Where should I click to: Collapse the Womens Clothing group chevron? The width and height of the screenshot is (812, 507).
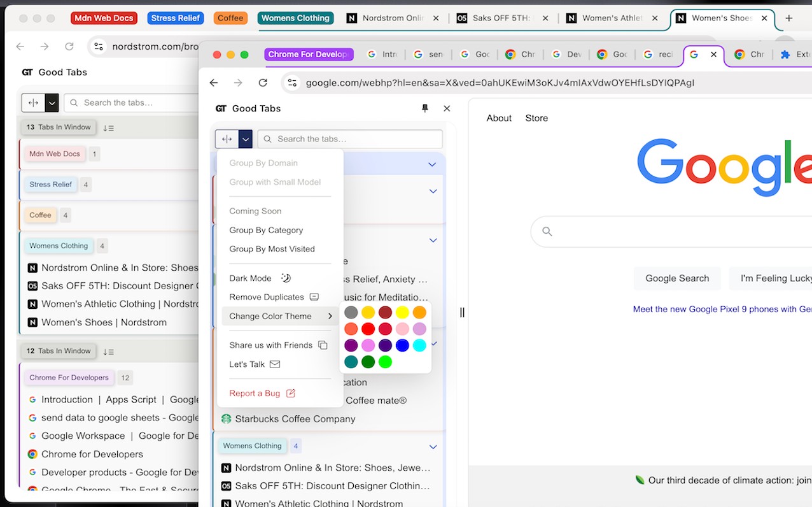pyautogui.click(x=433, y=446)
